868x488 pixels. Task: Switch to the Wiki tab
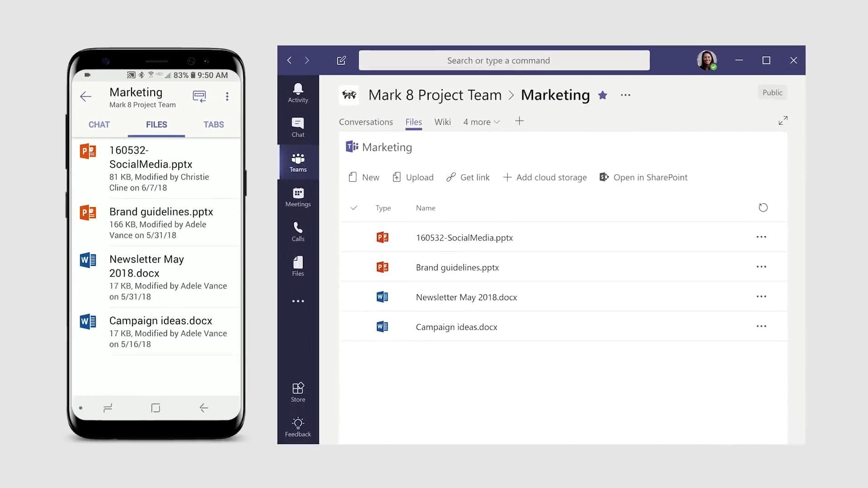pyautogui.click(x=442, y=122)
